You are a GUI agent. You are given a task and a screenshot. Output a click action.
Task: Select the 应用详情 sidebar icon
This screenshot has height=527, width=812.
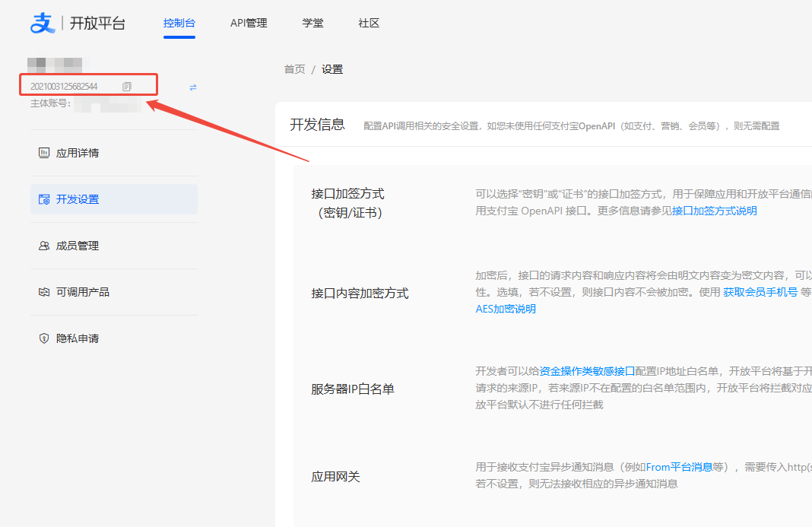[x=45, y=153]
